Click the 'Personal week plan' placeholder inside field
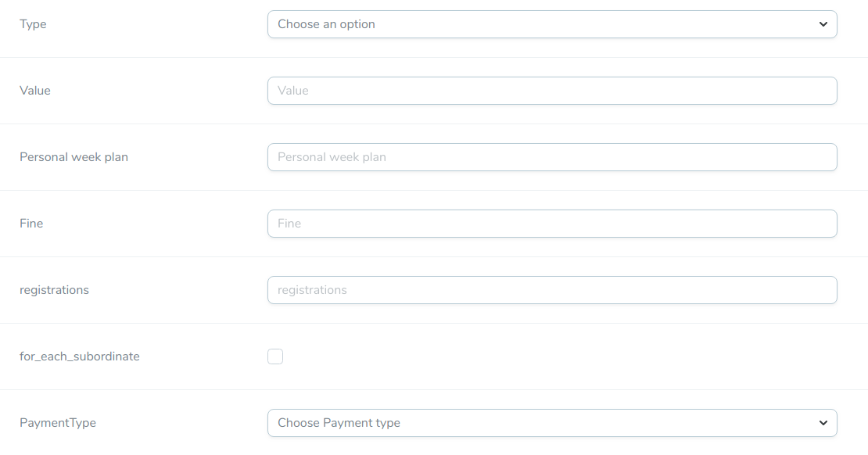 [332, 157]
